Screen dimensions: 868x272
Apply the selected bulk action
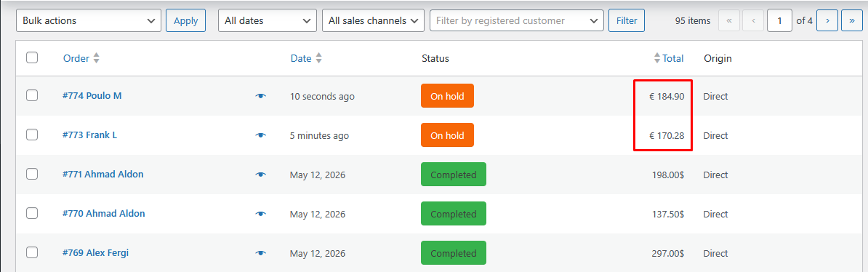186,20
